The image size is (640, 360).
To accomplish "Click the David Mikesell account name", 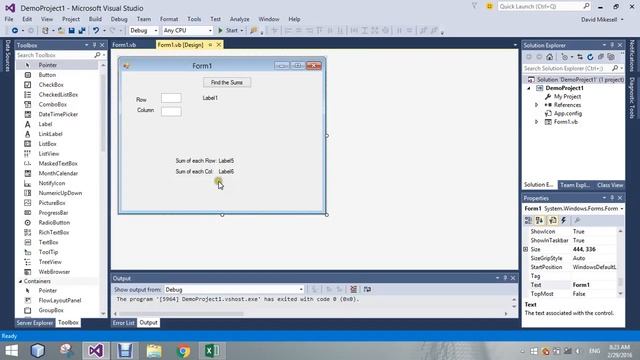I will (x=599, y=19).
